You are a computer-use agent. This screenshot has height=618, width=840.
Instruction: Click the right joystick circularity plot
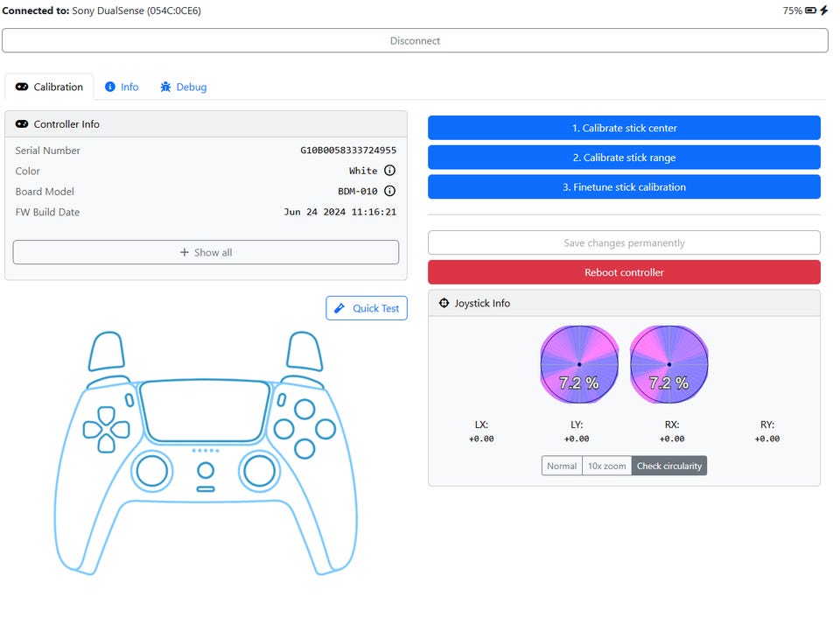click(x=669, y=364)
